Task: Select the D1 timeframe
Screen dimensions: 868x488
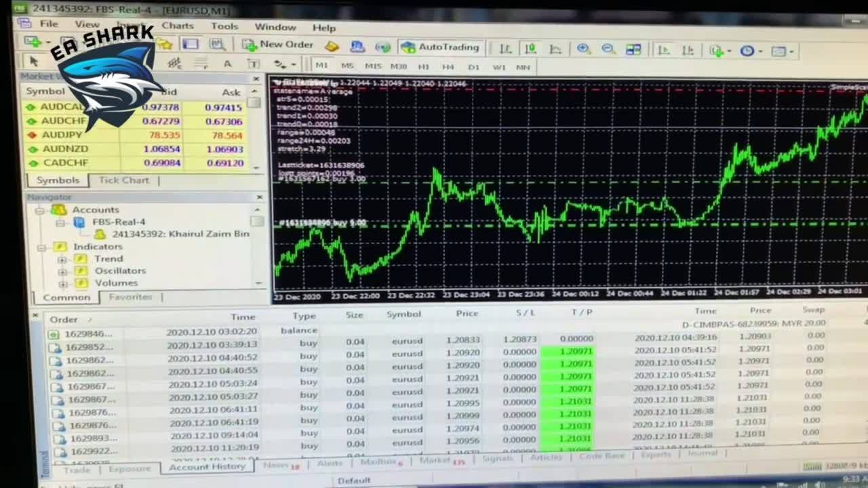Action: point(473,67)
